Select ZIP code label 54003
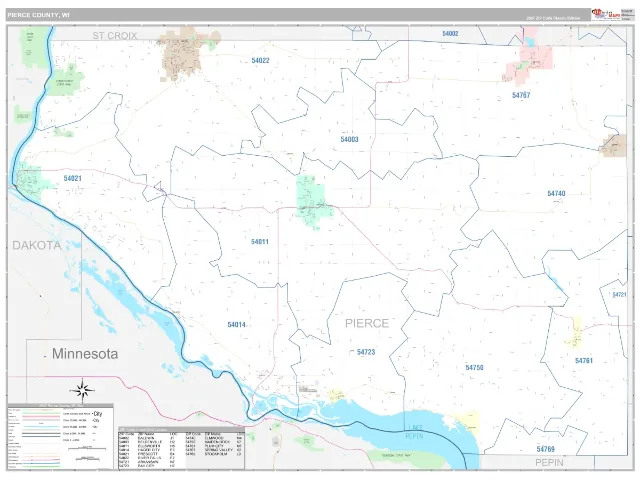This screenshot has width=640, height=480. point(349,139)
